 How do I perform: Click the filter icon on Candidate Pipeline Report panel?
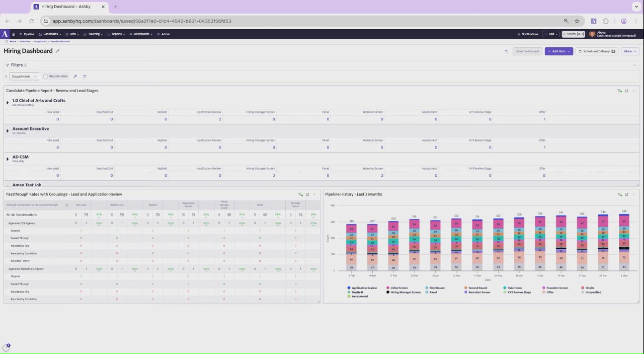pyautogui.click(x=619, y=91)
